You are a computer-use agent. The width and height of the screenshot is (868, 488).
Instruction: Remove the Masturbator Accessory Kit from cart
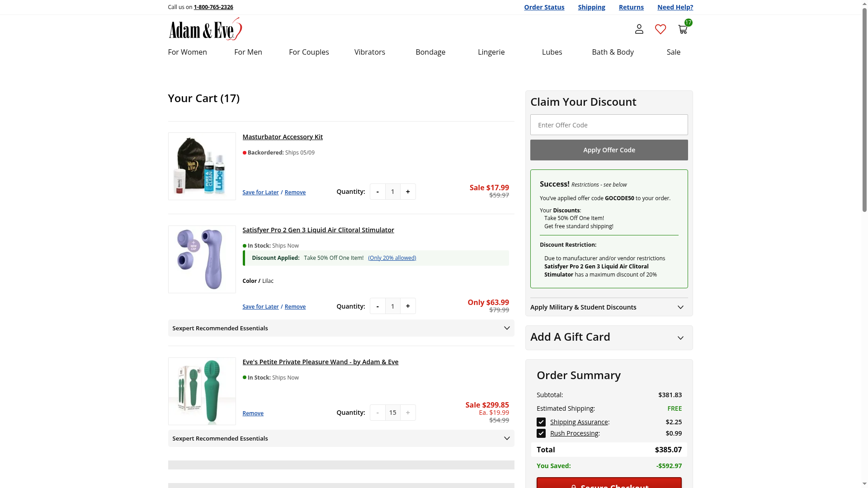(x=295, y=192)
